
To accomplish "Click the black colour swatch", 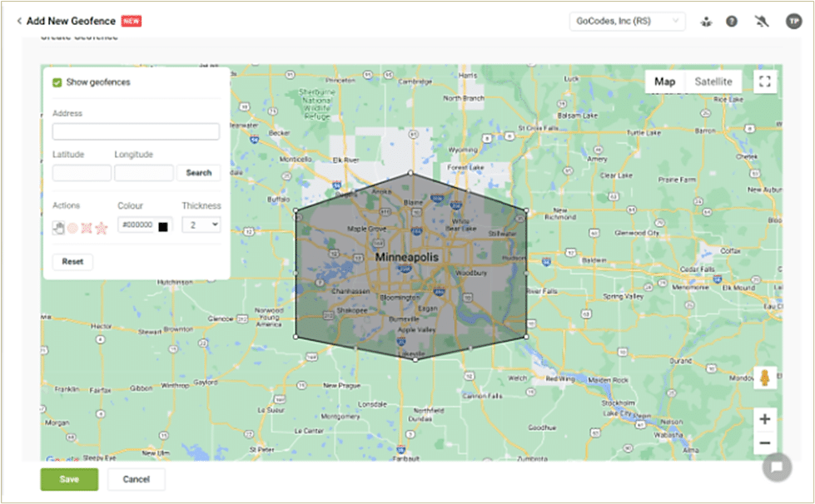I will tap(163, 226).
